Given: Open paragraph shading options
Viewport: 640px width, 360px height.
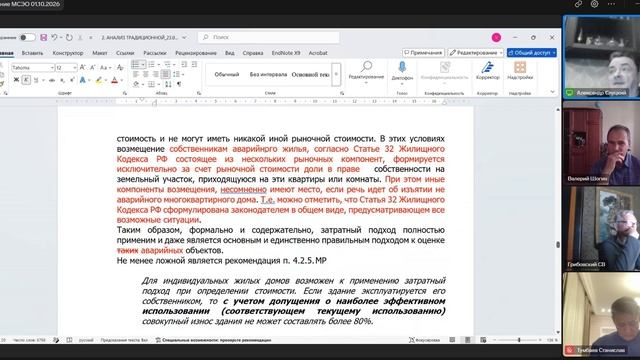Looking at the screenshot, I should tap(137, 84).
